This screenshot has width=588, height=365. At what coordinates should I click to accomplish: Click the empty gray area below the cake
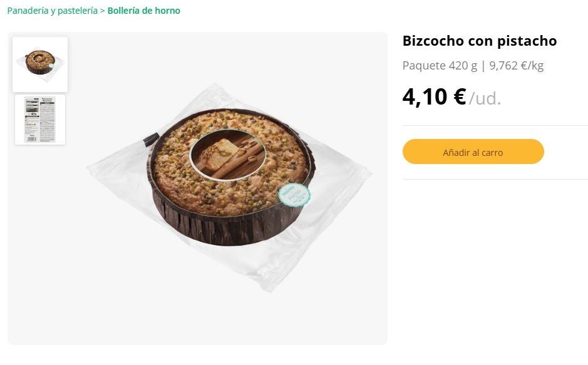[x=197, y=319]
